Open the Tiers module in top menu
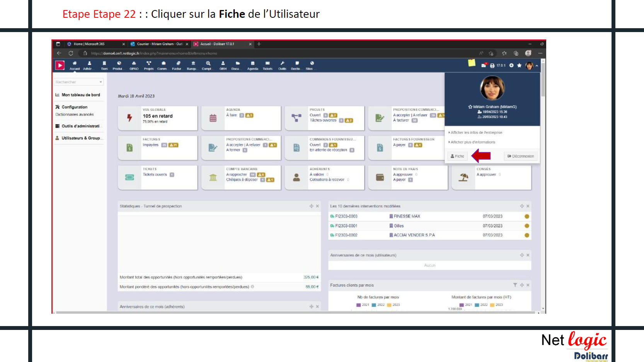The image size is (644, 362). click(104, 65)
